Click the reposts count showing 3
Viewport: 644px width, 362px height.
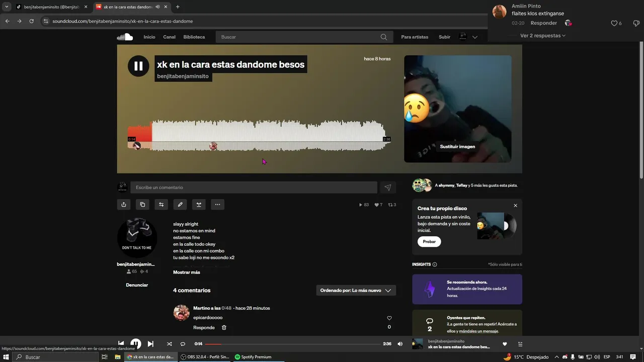(392, 205)
